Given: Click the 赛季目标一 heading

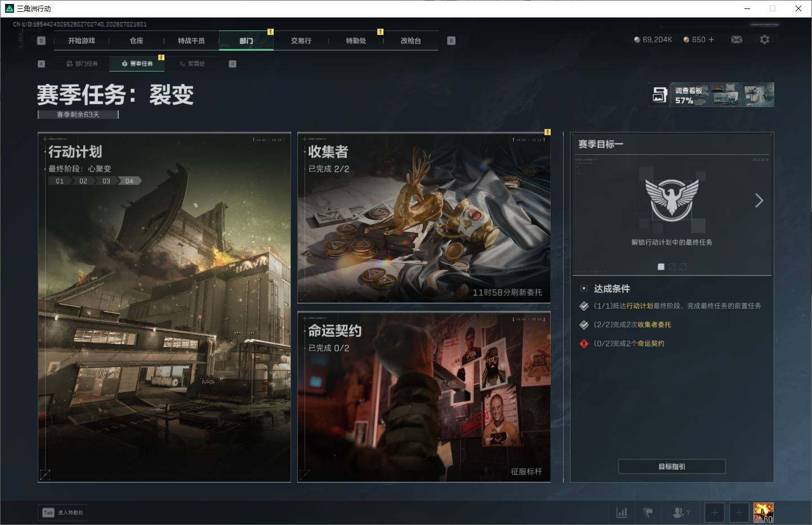Looking at the screenshot, I should [601, 144].
